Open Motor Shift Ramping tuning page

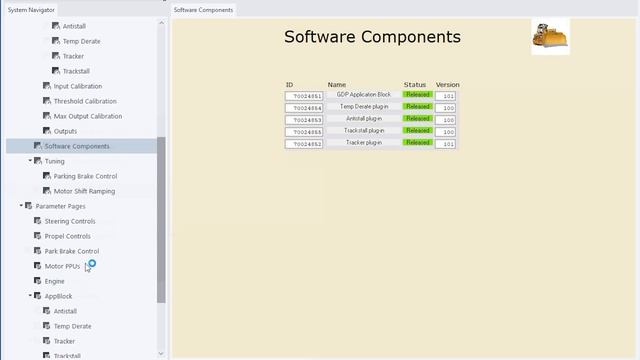point(84,191)
